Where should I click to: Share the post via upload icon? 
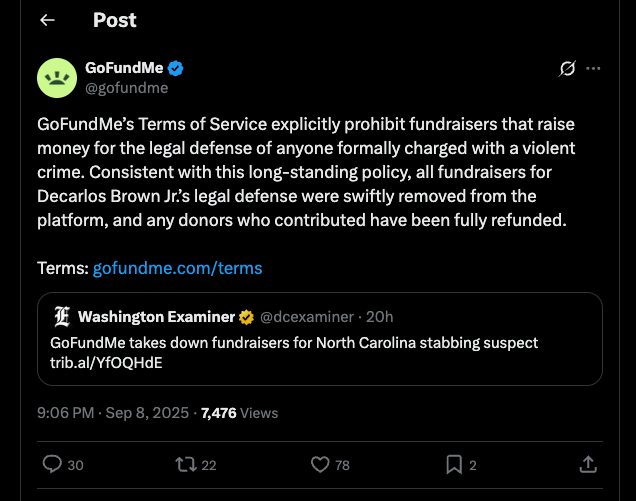588,464
